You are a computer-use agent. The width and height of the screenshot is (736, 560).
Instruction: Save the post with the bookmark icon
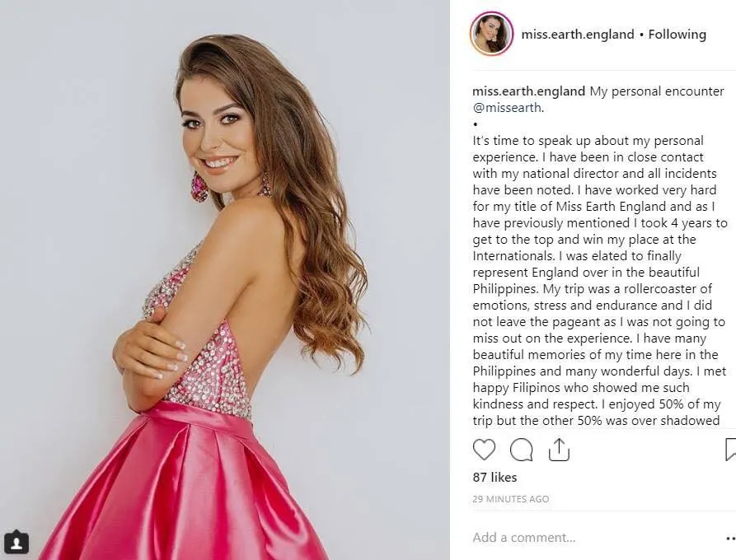coord(731,450)
